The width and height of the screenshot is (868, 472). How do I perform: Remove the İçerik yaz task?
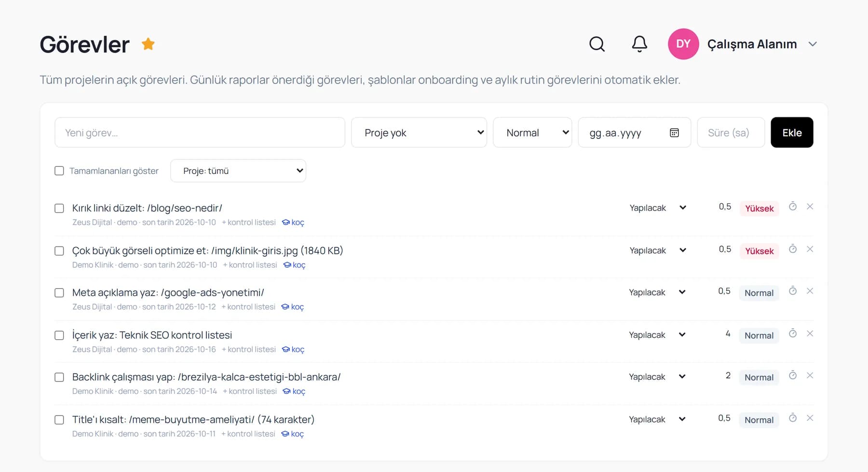click(x=810, y=333)
